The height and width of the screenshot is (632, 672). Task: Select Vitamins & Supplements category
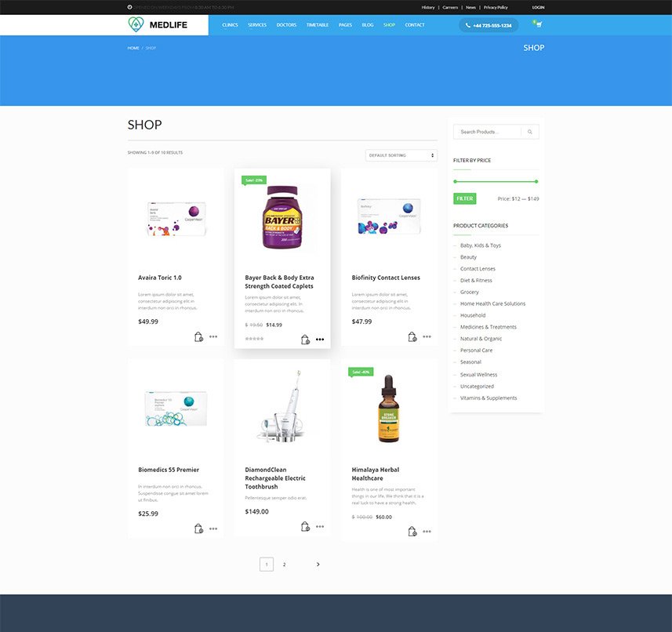point(489,398)
